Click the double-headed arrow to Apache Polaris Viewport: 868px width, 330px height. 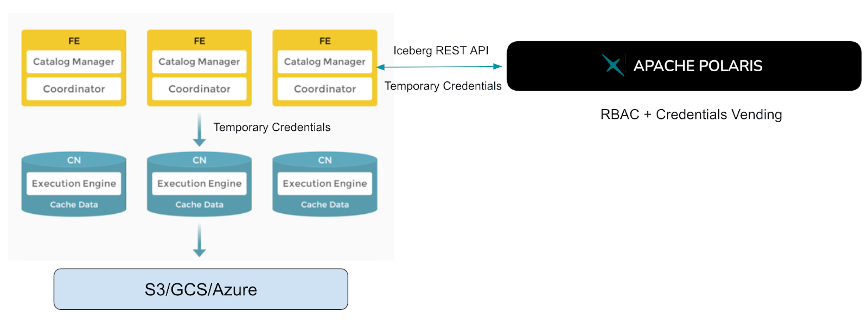tap(439, 67)
